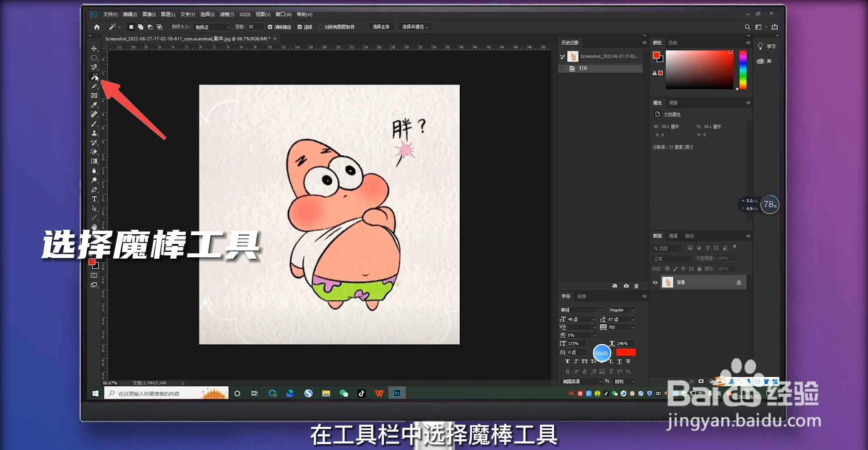Select the Blur droplet tool
This screenshot has width=868, height=450.
point(94,171)
